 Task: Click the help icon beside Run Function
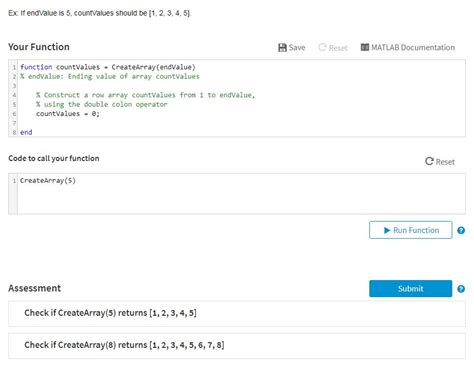coord(461,230)
